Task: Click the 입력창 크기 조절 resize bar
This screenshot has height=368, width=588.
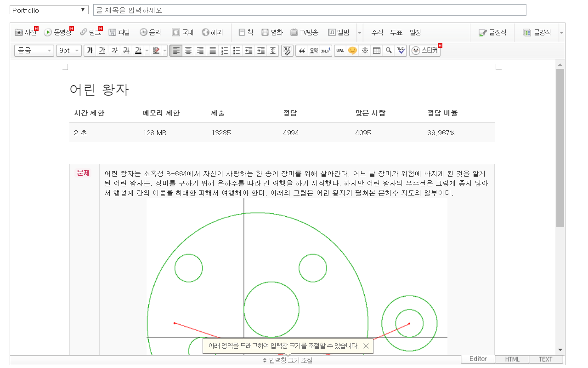Action: pos(288,360)
